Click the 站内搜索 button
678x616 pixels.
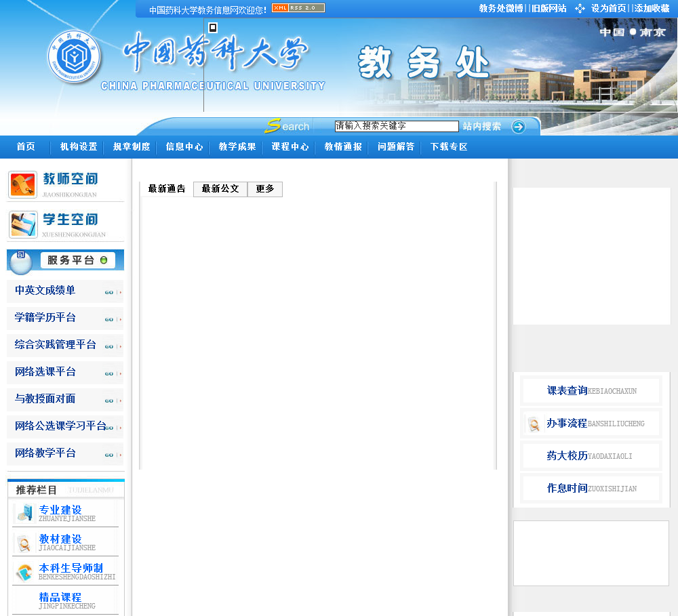[481, 126]
